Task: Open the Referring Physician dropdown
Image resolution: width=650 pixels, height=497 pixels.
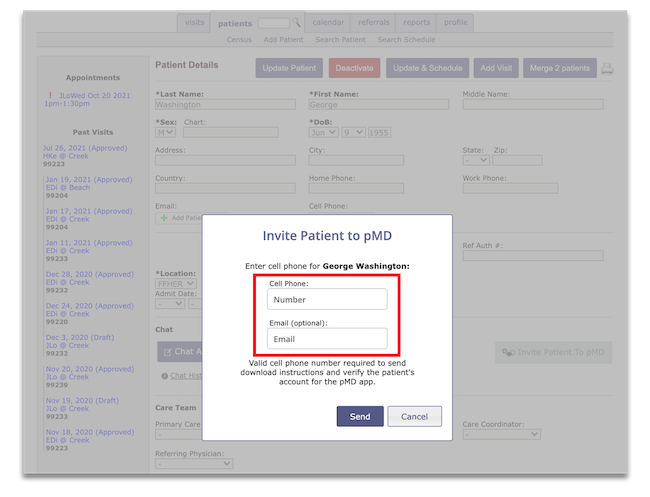Action: (x=194, y=463)
